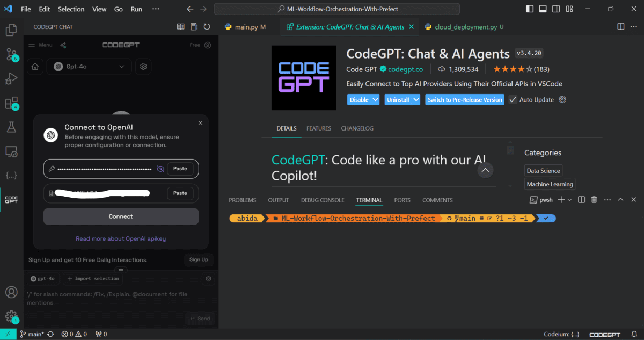Image resolution: width=644 pixels, height=340 pixels.
Task: Toggle the Secondary Side Bar layout
Action: [556, 9]
